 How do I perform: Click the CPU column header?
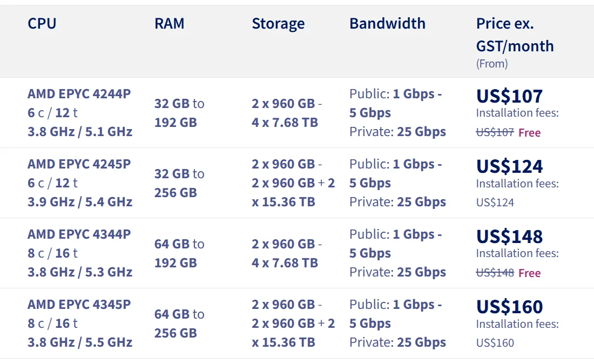pyautogui.click(x=42, y=24)
